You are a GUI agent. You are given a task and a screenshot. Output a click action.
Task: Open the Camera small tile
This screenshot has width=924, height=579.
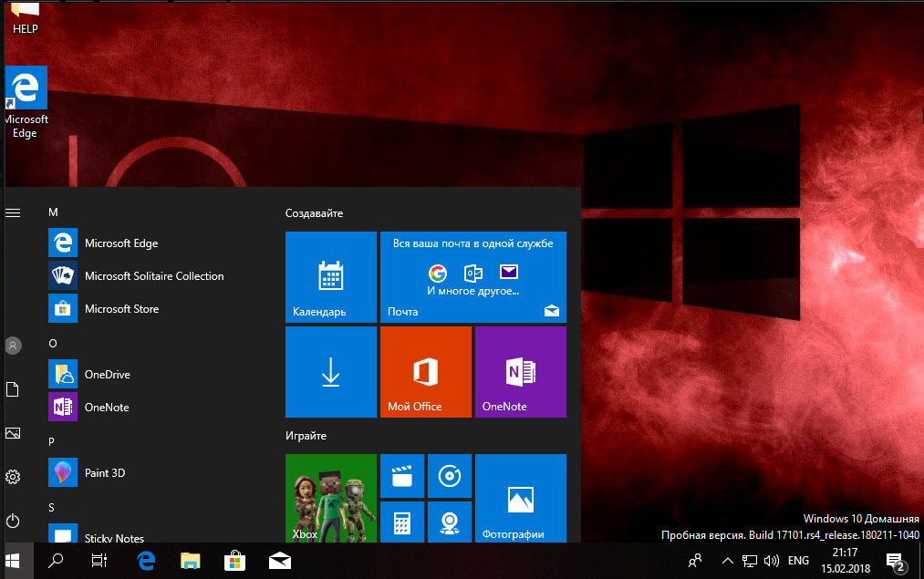[449, 522]
